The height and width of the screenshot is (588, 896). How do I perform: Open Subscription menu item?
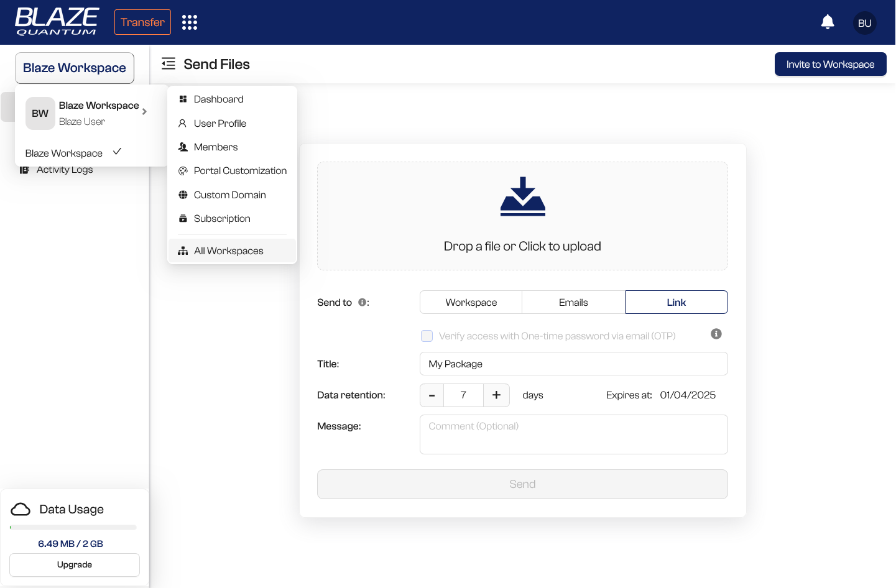coord(232,218)
